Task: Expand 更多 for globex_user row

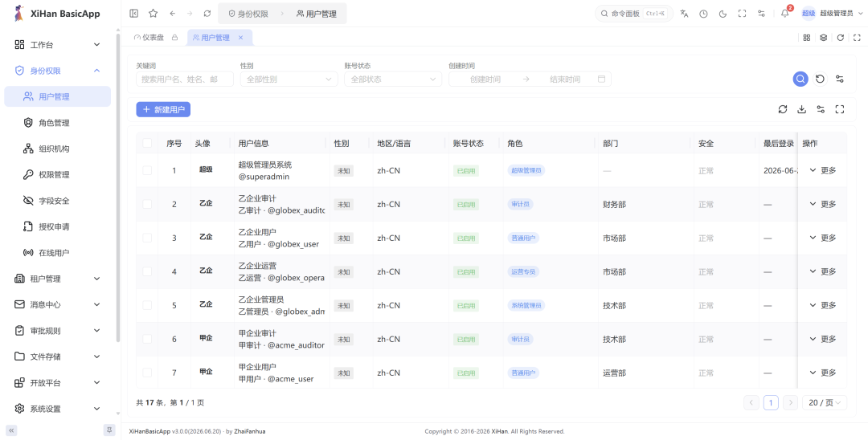Action: coord(823,238)
